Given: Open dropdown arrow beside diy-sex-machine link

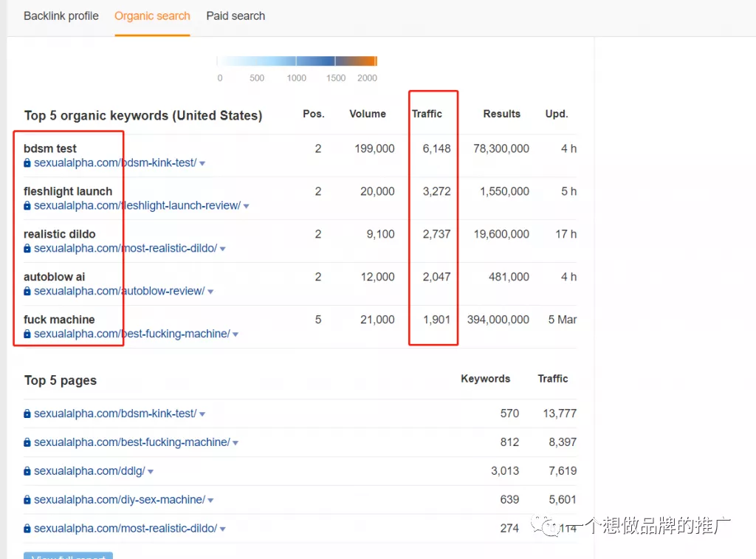Looking at the screenshot, I should point(210,501).
